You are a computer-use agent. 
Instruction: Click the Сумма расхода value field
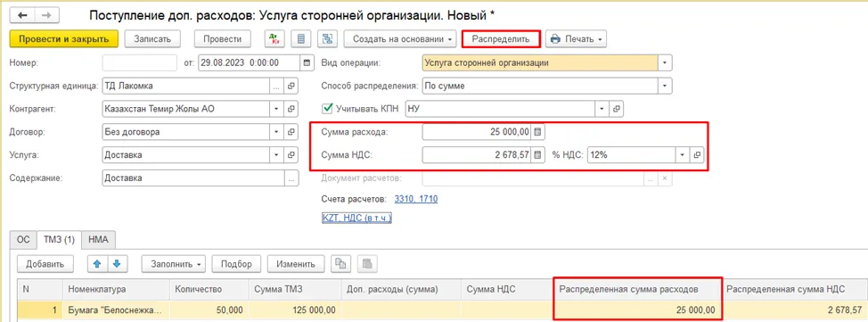[x=476, y=132]
